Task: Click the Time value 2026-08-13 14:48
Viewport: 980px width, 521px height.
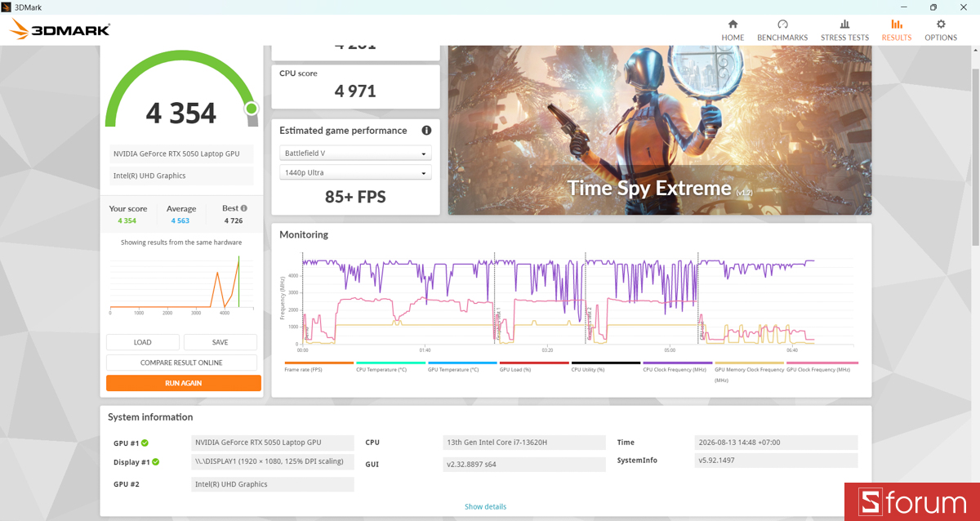Action: point(776,443)
